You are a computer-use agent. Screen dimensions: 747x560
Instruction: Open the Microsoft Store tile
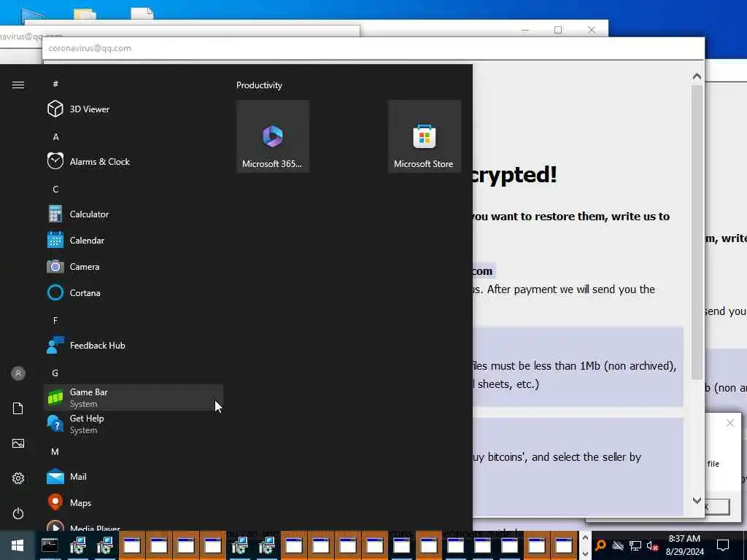pos(424,136)
